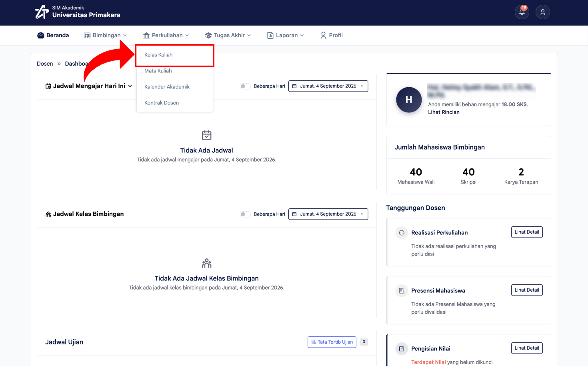Screen dimensions: 588x366
Task: Open date picker in Jadwal Mengajar card
Action: [x=328, y=86]
